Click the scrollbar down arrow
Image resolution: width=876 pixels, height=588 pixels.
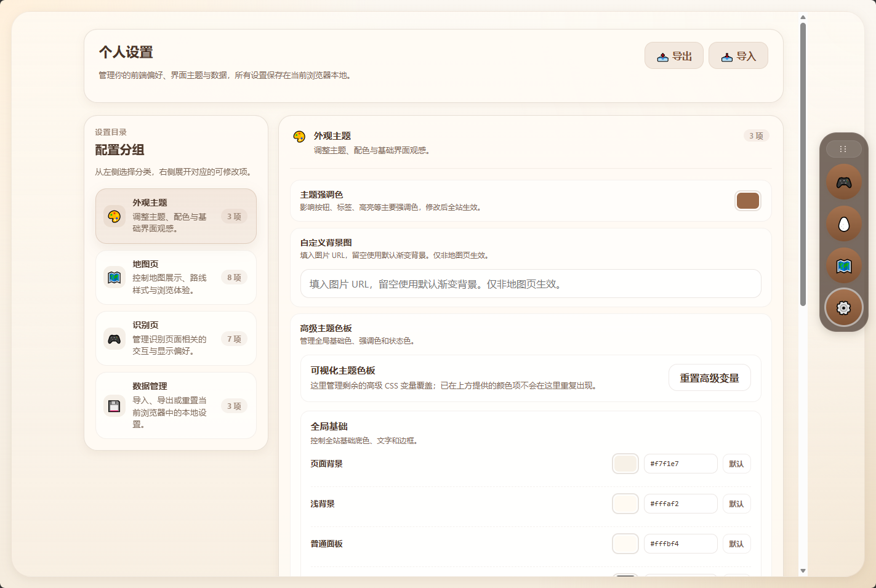coord(803,571)
